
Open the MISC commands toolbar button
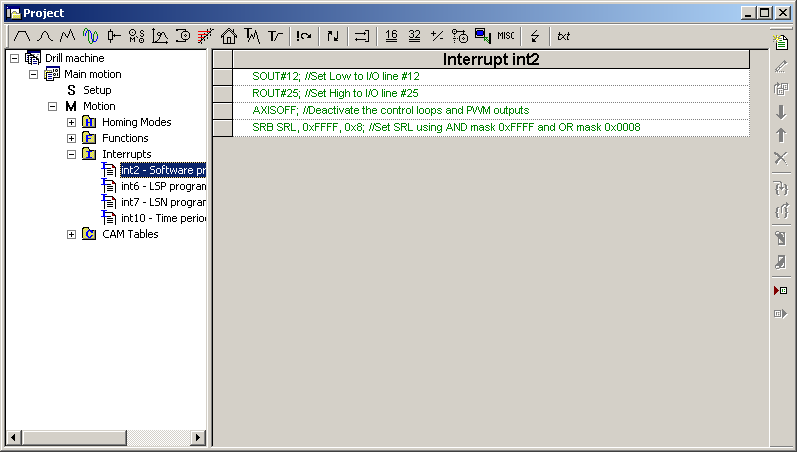tap(506, 35)
